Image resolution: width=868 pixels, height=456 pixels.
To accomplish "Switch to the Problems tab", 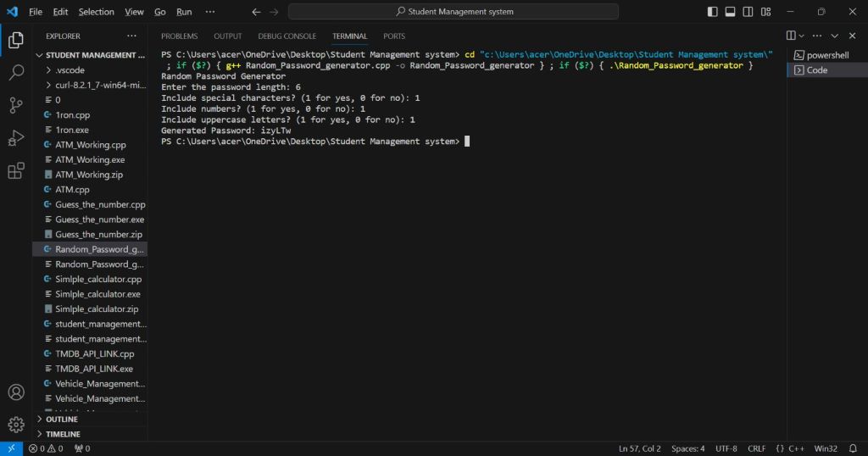I will tap(180, 36).
